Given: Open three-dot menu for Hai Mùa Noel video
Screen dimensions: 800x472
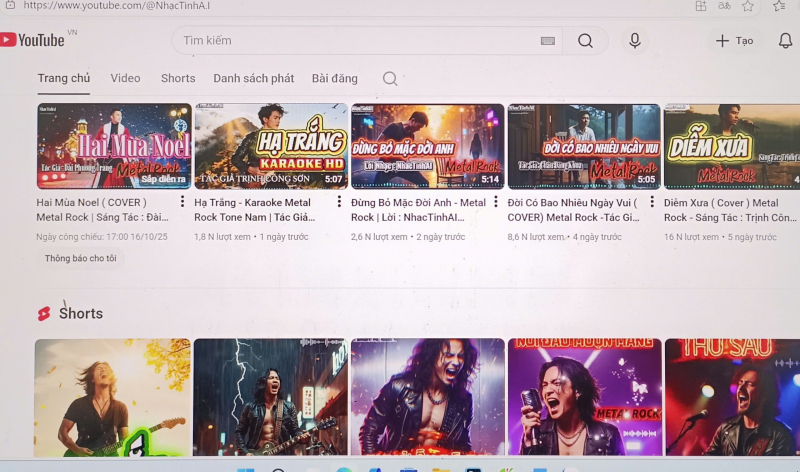Looking at the screenshot, I should 182,202.
